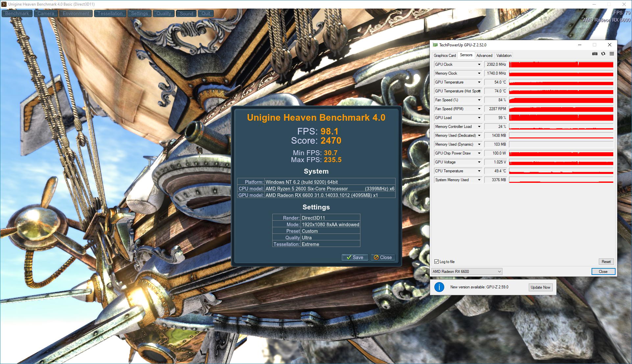Close the GPU-Z window via title bar X
Screen dimensions: 632x364
(x=610, y=45)
